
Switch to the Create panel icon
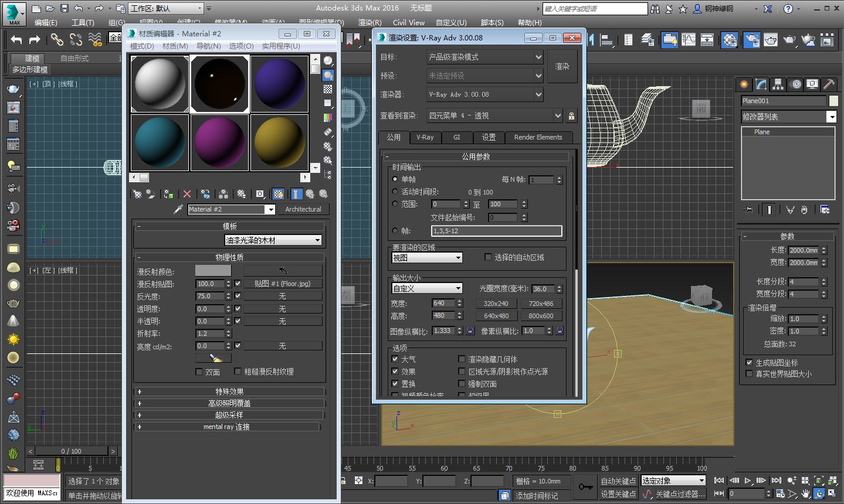click(744, 84)
